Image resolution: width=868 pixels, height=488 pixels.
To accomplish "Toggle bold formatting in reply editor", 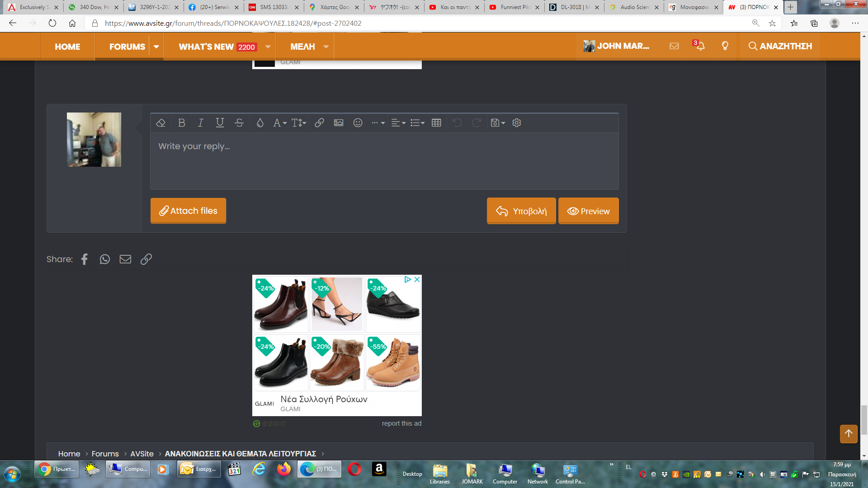I will (x=182, y=123).
